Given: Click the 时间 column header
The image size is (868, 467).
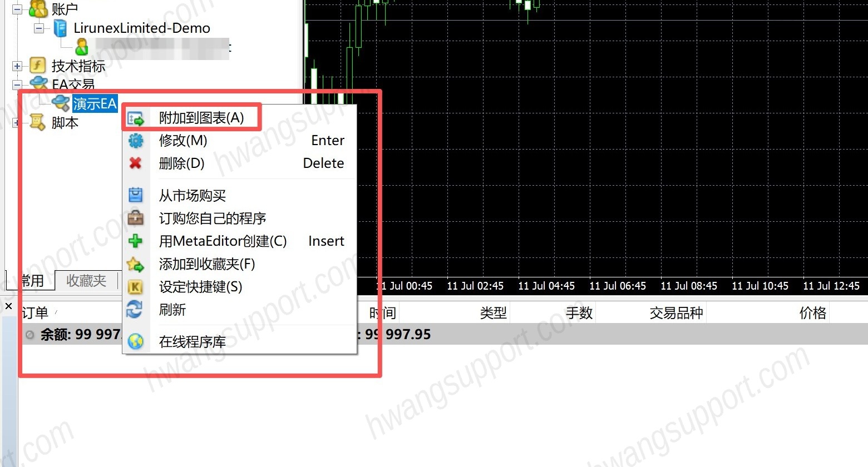Looking at the screenshot, I should (x=383, y=313).
